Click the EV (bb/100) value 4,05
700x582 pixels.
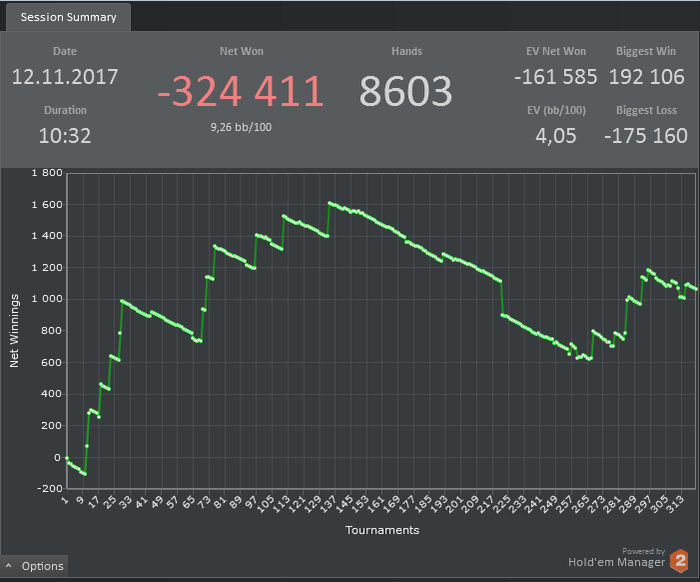[556, 136]
